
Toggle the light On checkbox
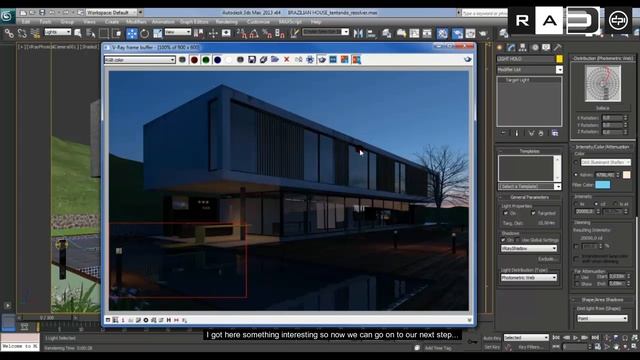(506, 213)
